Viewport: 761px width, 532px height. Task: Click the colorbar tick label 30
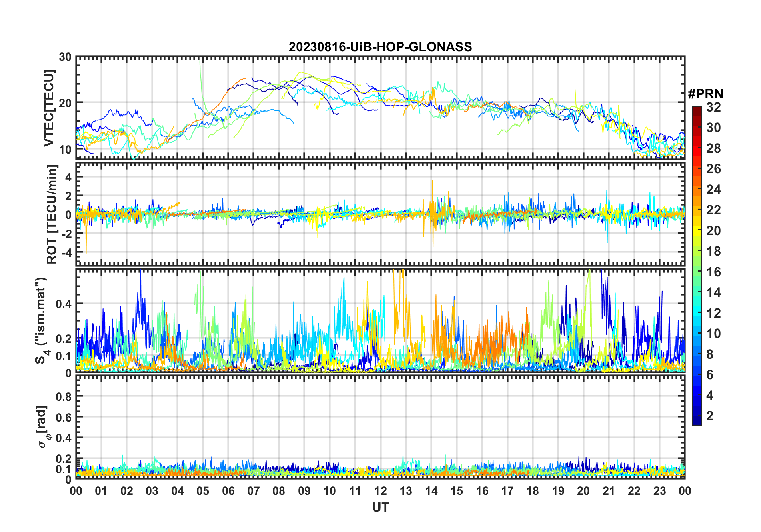713,128
